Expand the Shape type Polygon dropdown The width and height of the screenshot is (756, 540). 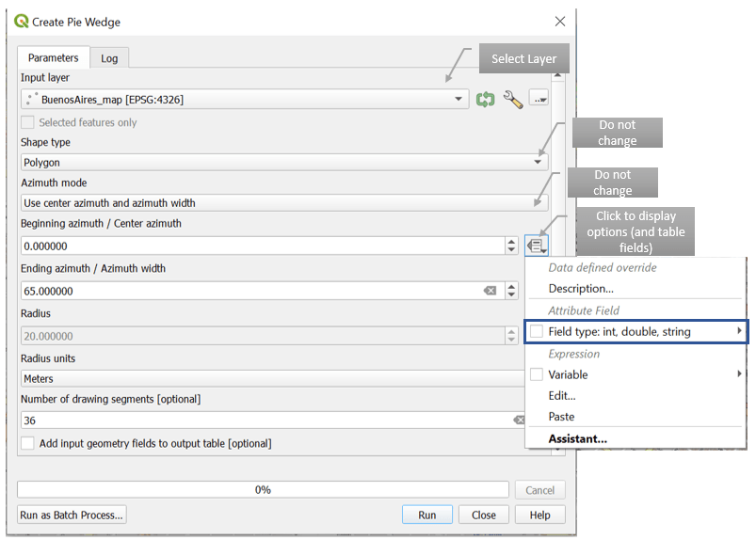click(282, 162)
